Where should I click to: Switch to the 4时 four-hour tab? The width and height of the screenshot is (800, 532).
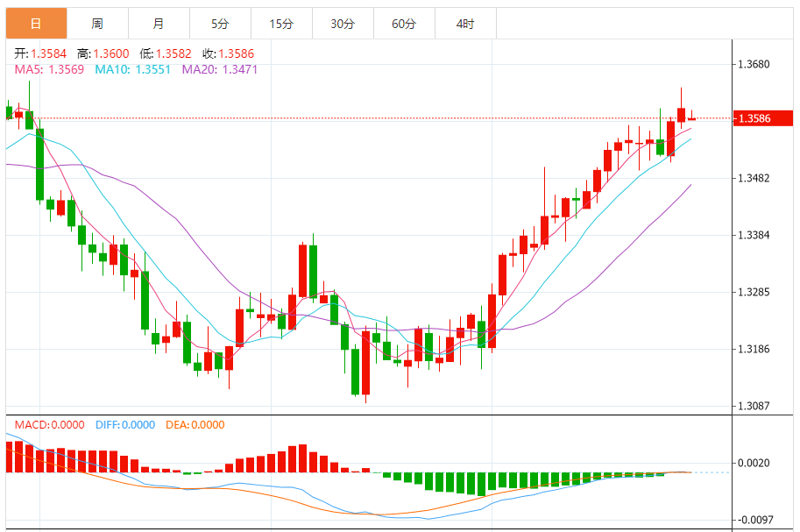(465, 24)
